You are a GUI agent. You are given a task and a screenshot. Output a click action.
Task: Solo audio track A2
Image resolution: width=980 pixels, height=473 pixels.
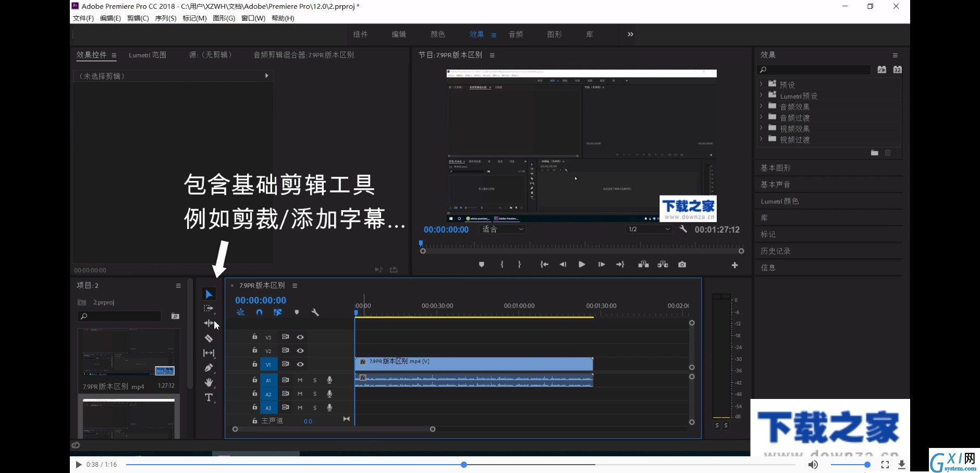[x=315, y=394]
